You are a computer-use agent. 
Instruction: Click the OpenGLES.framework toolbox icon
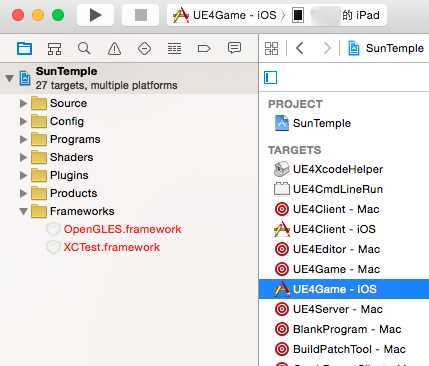[x=53, y=229]
